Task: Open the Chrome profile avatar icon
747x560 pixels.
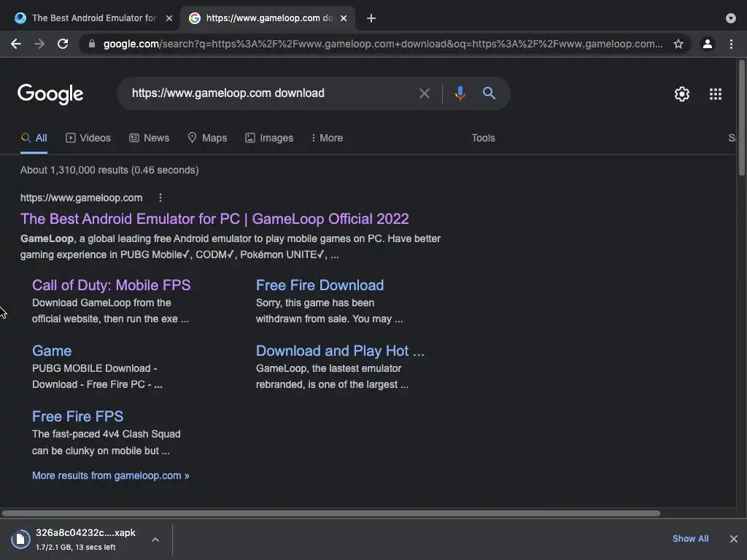Action: tap(708, 44)
